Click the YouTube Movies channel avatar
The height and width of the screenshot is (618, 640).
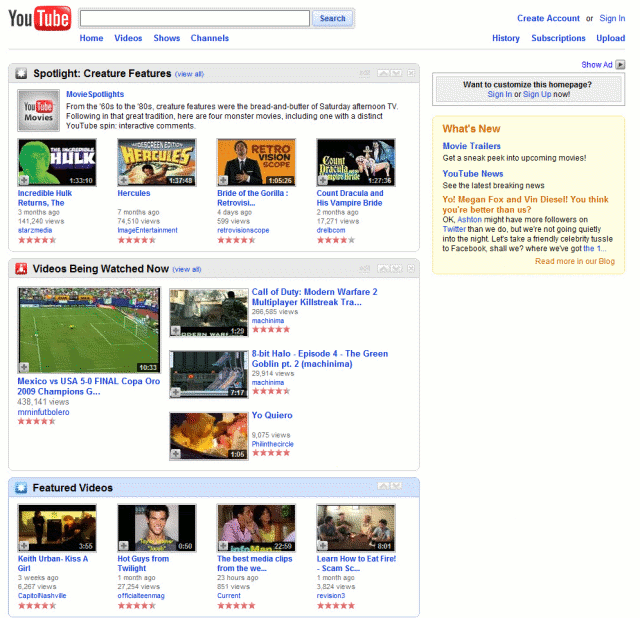[38, 111]
